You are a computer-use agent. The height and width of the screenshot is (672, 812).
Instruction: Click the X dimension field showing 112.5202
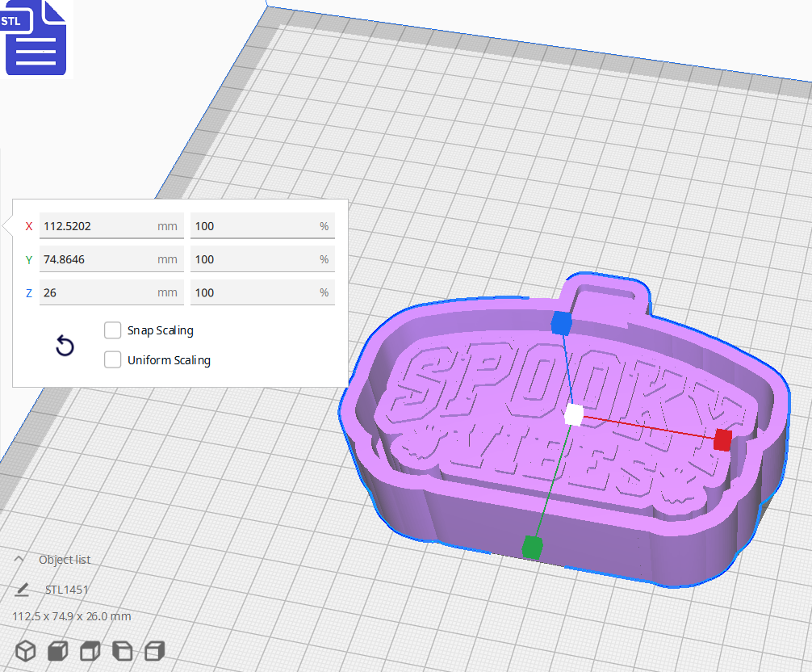pyautogui.click(x=111, y=225)
